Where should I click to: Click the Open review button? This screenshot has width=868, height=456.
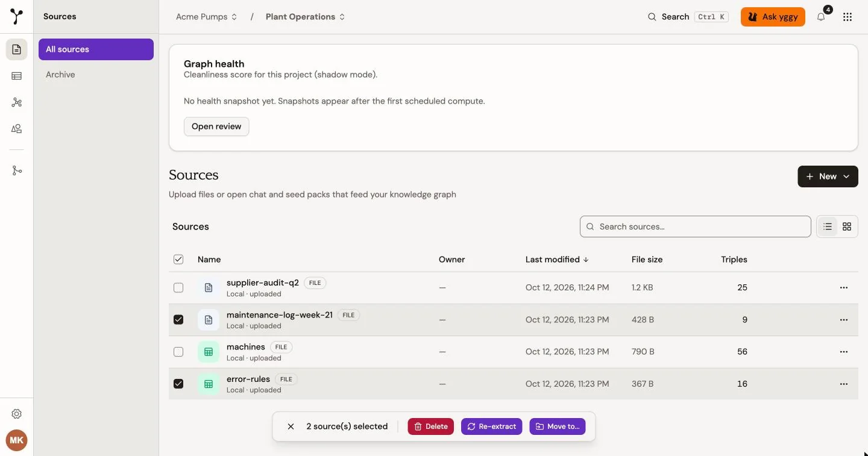[x=216, y=126]
